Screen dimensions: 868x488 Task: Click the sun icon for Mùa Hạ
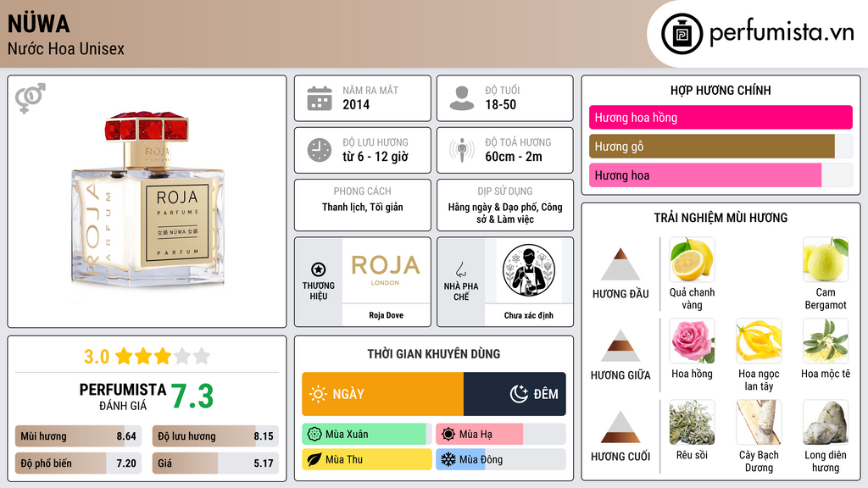448,435
